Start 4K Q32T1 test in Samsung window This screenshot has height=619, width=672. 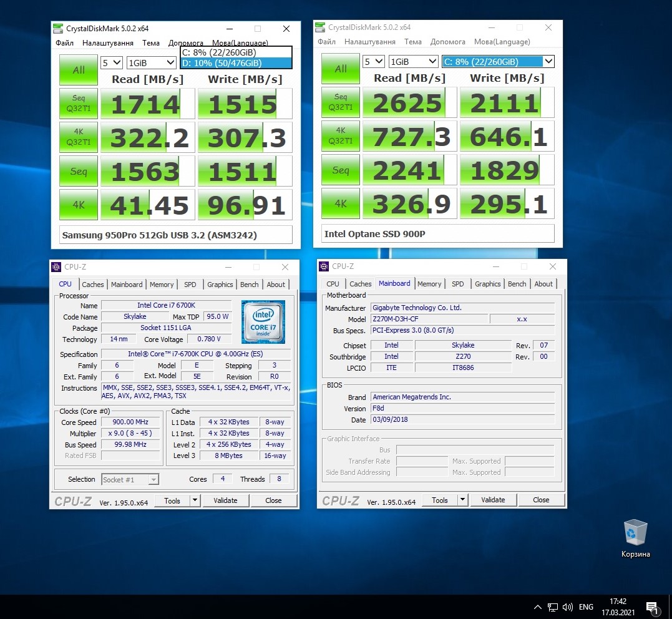[x=79, y=137]
